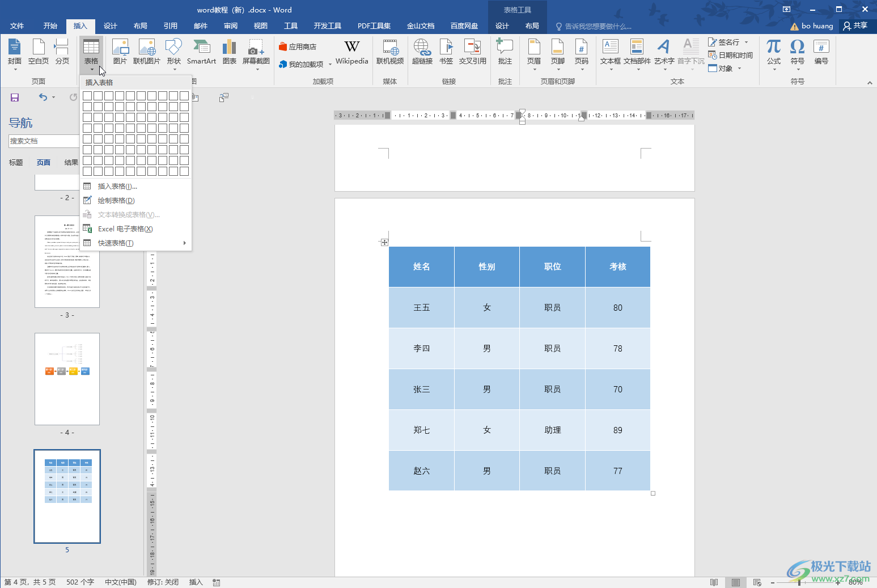Click in the navigation search box (搜索文档)
The width and height of the screenshot is (877, 588).
tap(44, 141)
